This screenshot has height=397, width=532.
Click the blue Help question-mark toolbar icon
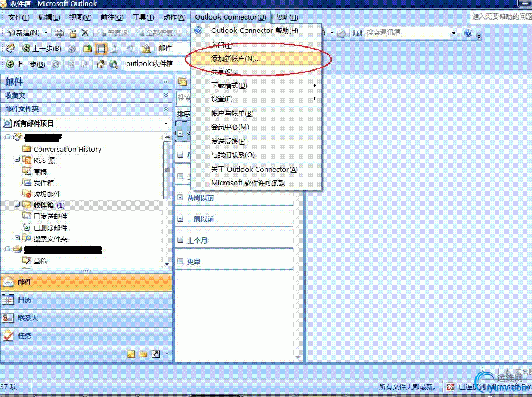coord(468,33)
